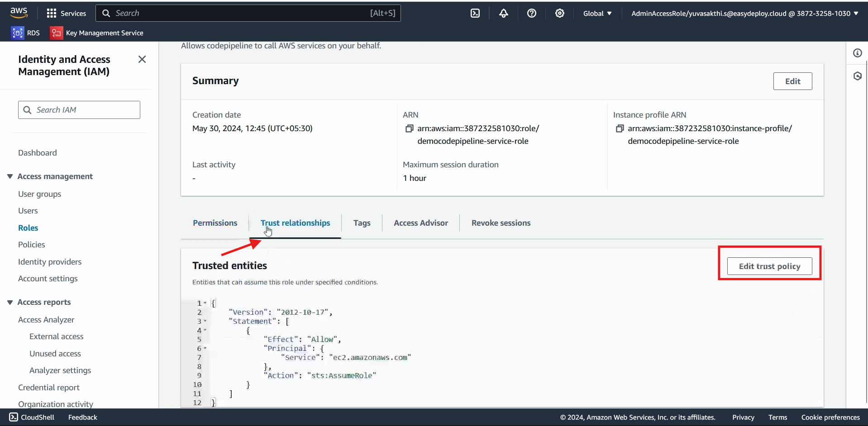
Task: Open the settings gear icon
Action: [x=560, y=13]
